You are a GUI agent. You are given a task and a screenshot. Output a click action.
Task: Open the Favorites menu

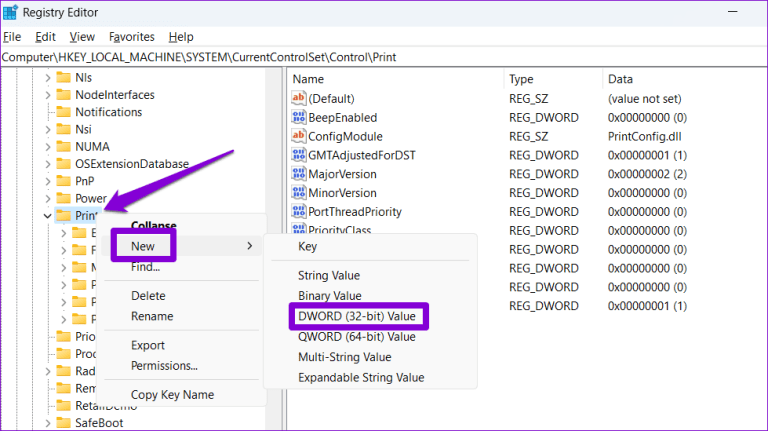tap(131, 37)
